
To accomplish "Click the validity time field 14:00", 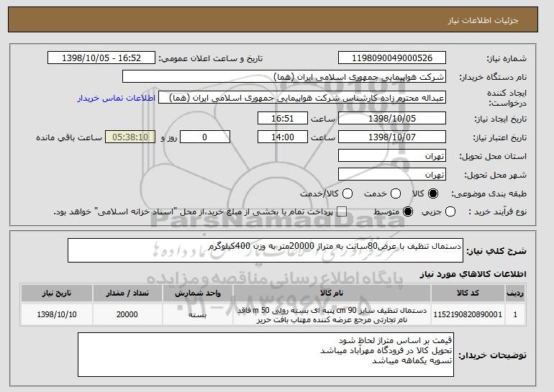I will [x=283, y=137].
